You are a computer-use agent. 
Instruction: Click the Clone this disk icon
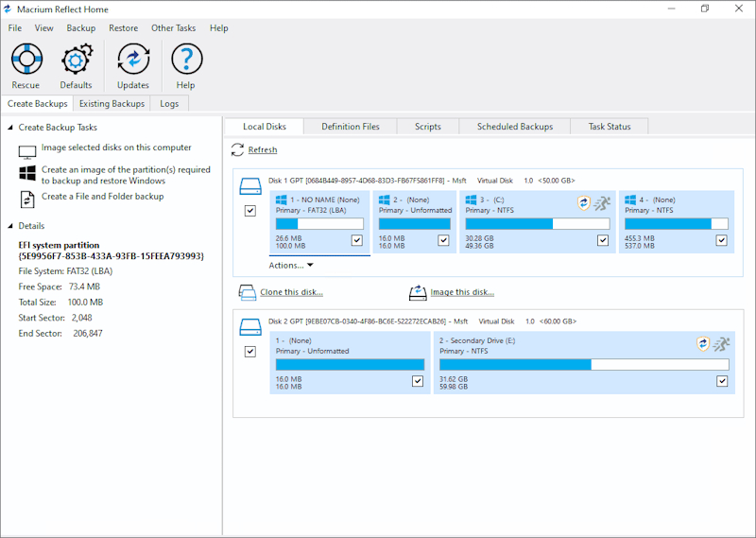(x=248, y=292)
